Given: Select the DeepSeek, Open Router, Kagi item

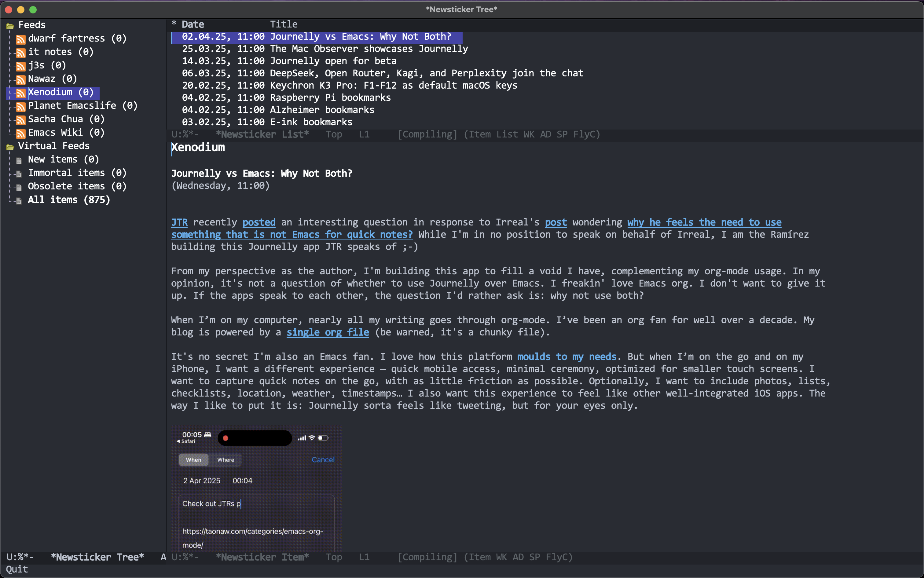Looking at the screenshot, I should pyautogui.click(x=383, y=73).
